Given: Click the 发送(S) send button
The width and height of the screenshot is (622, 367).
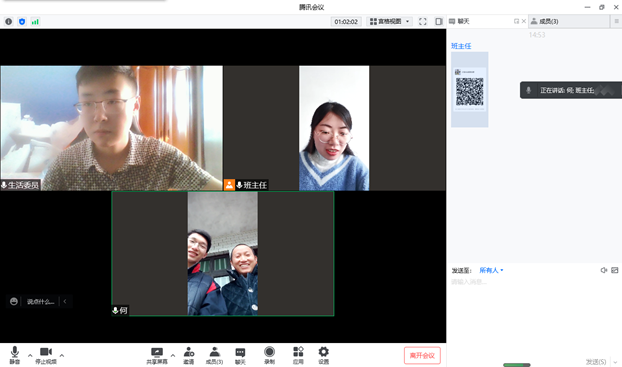Looking at the screenshot, I should (x=596, y=361).
